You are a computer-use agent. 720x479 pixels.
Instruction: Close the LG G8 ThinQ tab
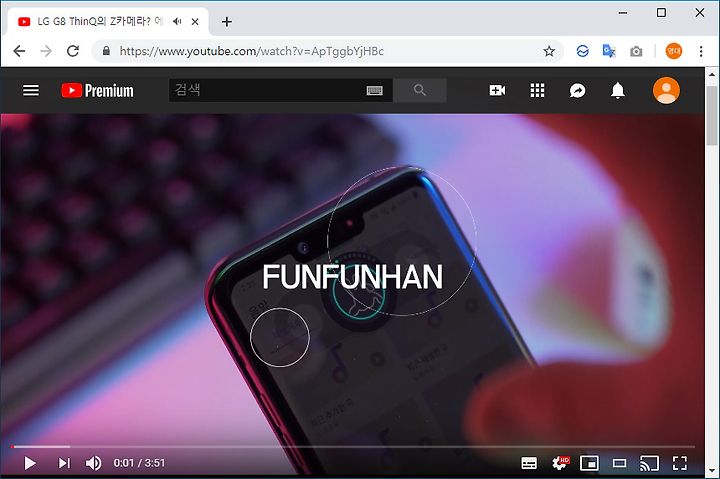[195, 22]
